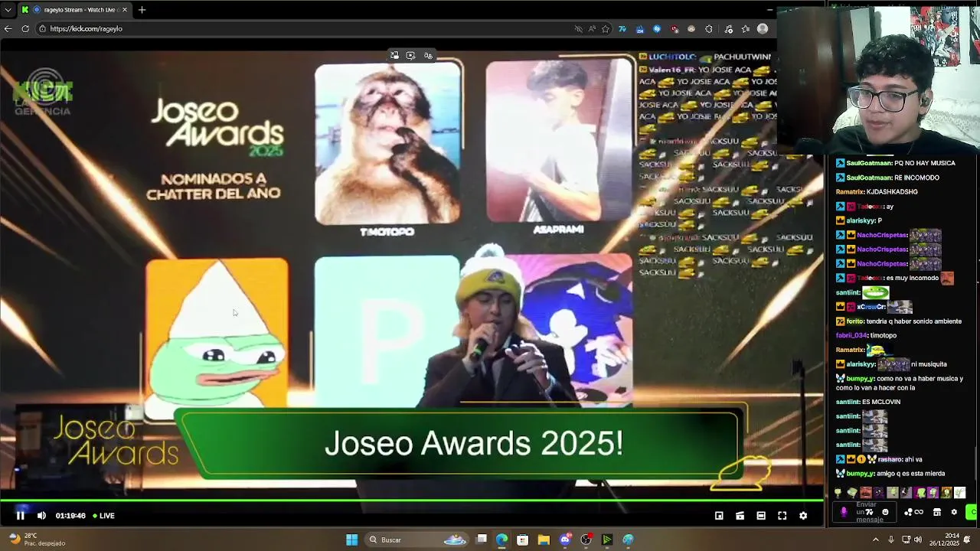Pause the Kick stream playback

(21, 516)
